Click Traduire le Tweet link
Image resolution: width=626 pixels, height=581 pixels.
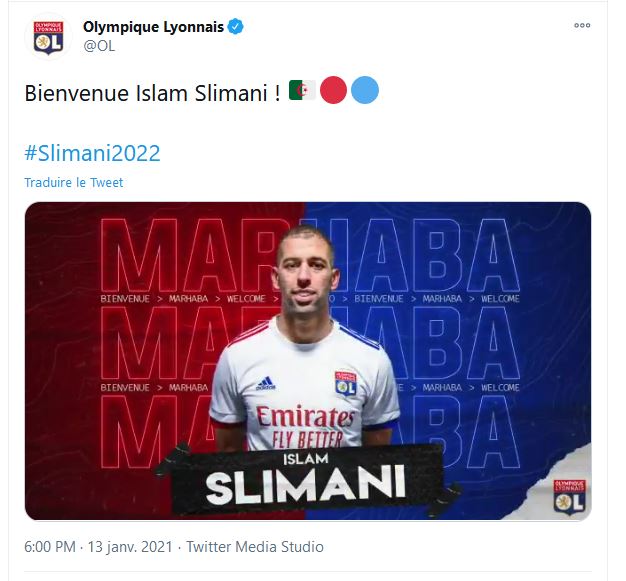click(73, 182)
